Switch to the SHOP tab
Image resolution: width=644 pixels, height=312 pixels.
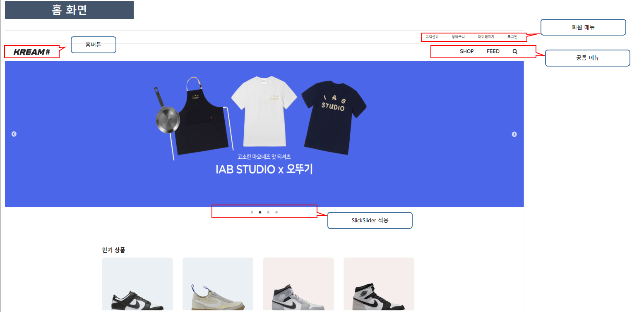(x=466, y=51)
